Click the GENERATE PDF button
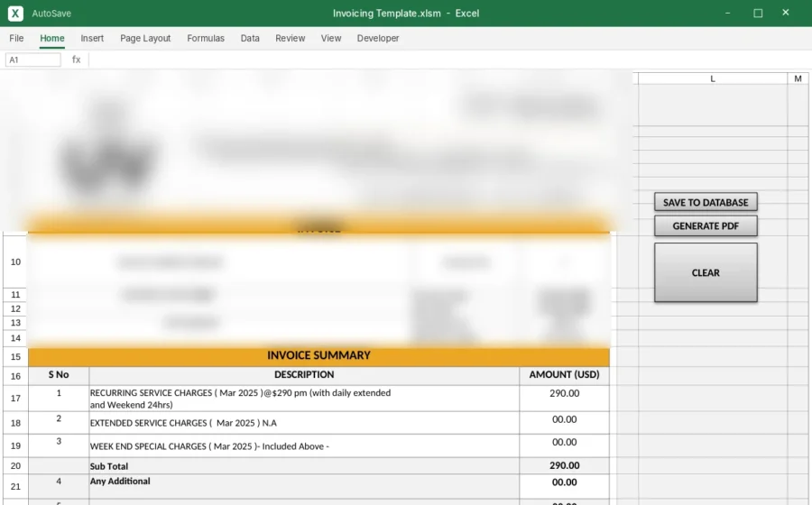Image resolution: width=812 pixels, height=505 pixels. [706, 225]
